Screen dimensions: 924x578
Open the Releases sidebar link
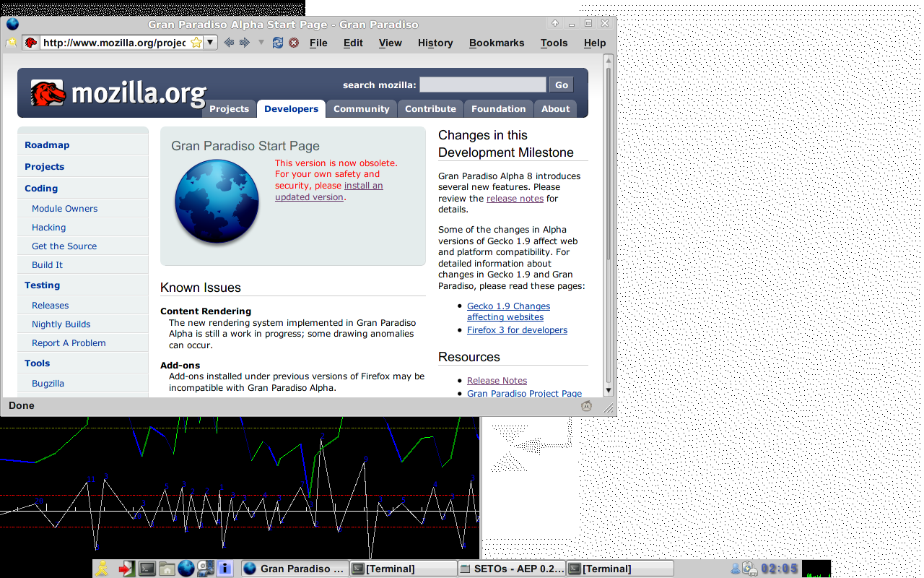(50, 306)
